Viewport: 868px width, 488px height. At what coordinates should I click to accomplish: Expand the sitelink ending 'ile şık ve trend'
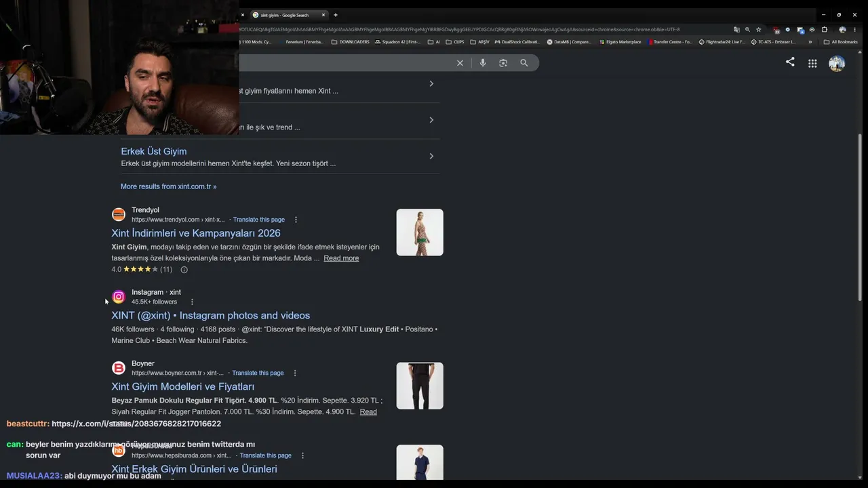tap(431, 120)
